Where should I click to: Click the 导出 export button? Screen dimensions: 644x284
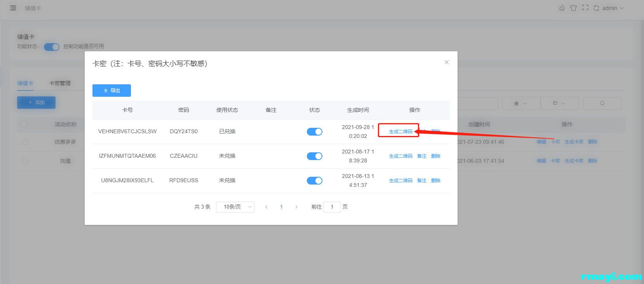pos(111,91)
